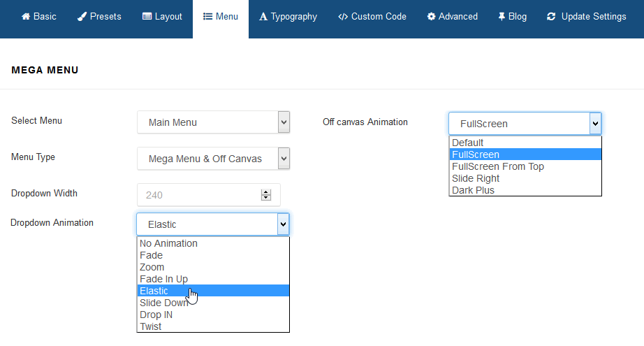
Task: Click the pushpin icon for Blog
Action: point(502,17)
